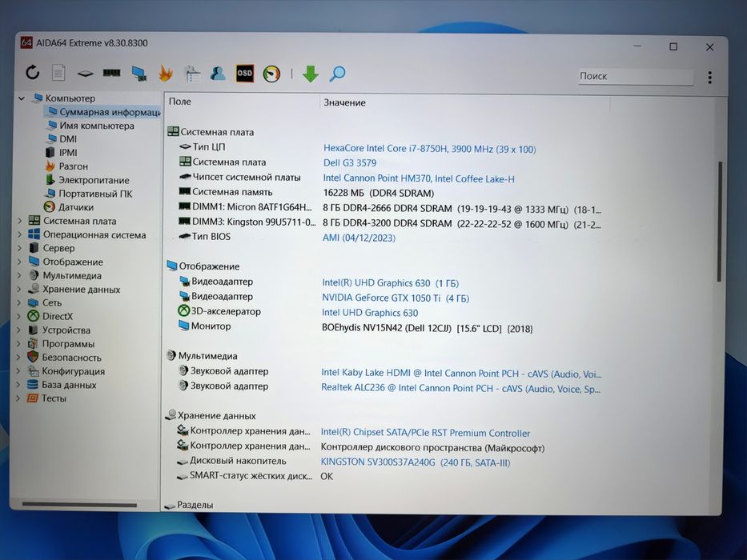Open the monitor diagnostics toolbar icon

(x=139, y=74)
